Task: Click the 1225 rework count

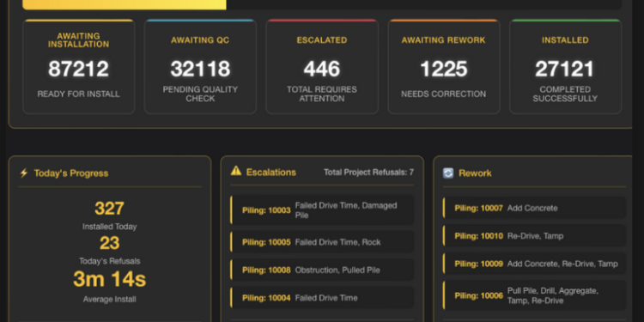Action: [444, 69]
